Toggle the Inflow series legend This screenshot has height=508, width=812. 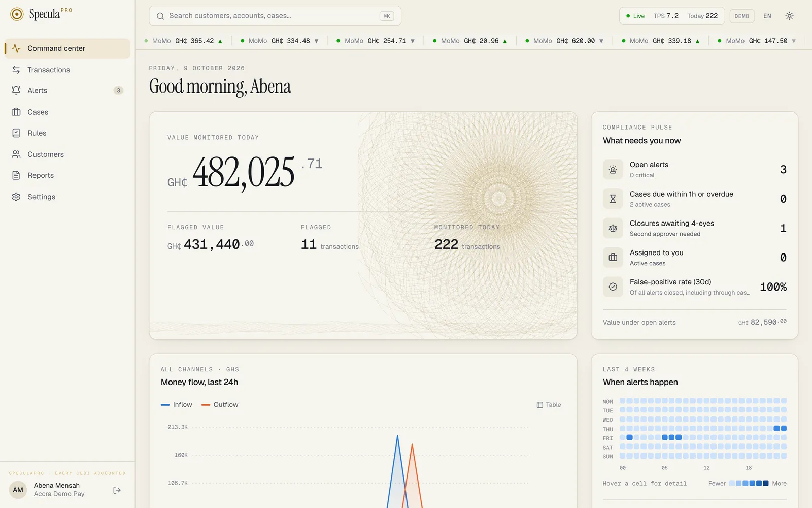point(177,405)
